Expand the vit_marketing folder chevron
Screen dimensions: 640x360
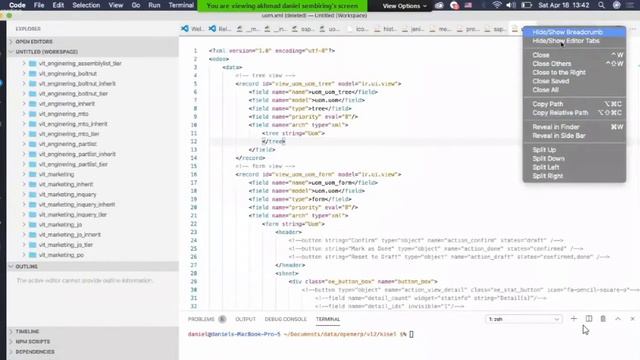pos(24,174)
